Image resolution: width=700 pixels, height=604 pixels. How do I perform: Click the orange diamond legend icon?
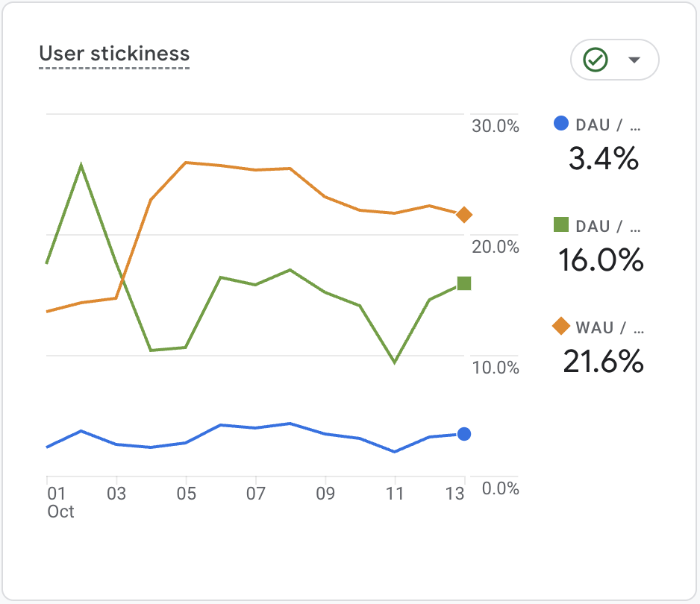561,326
